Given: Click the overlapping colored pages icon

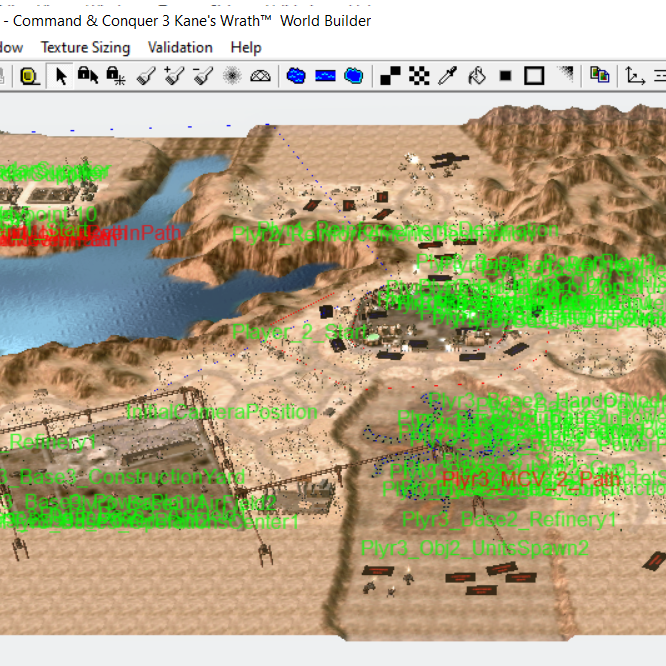Looking at the screenshot, I should click(599, 76).
